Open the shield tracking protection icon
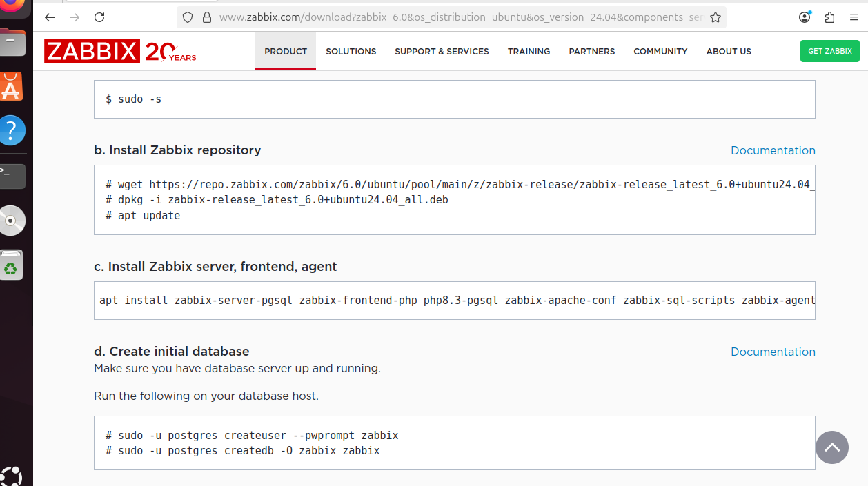Viewport: 868px width, 486px height. pyautogui.click(x=189, y=17)
